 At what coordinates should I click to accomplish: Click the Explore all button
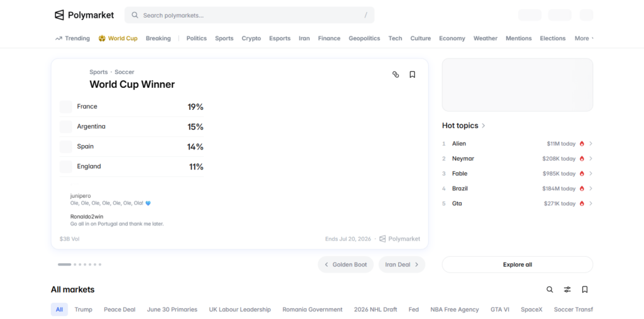coord(517,264)
